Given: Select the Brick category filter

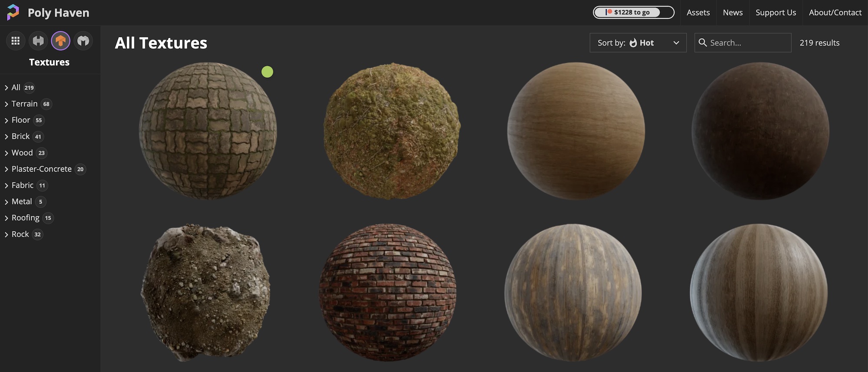Looking at the screenshot, I should coord(20,136).
